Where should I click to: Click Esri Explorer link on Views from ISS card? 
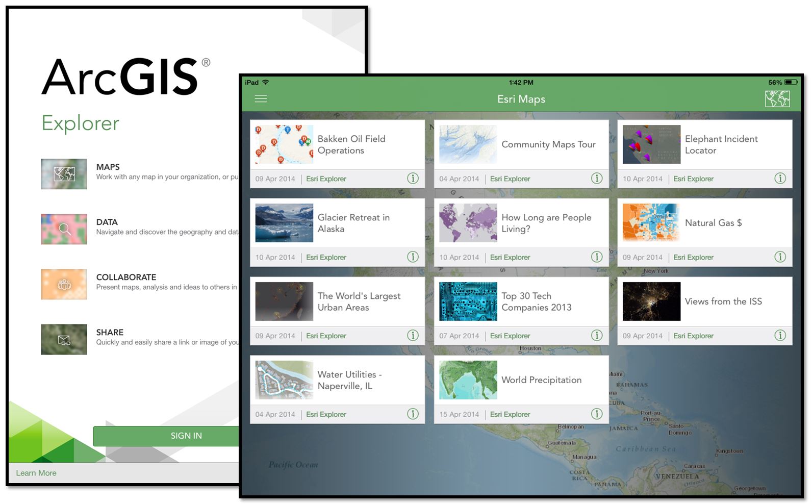[x=694, y=336]
